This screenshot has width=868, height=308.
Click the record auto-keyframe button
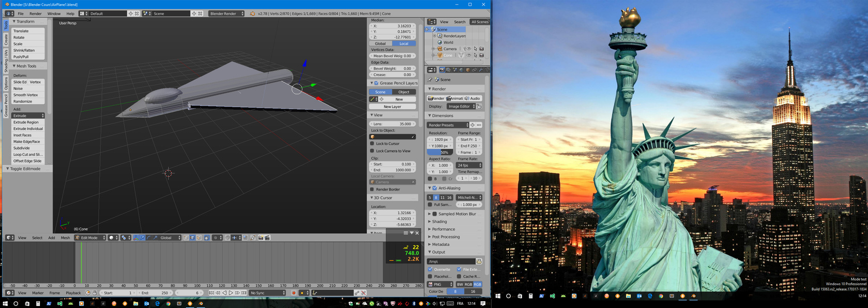pyautogui.click(x=294, y=293)
